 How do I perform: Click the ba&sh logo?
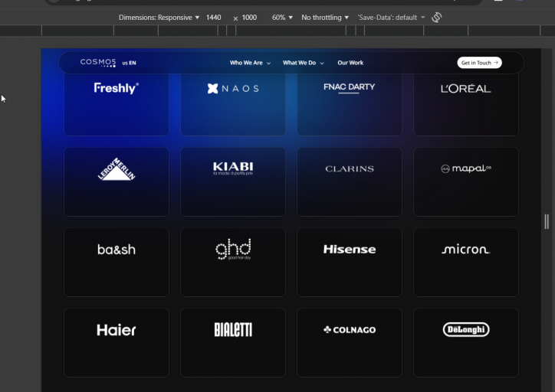tap(117, 250)
